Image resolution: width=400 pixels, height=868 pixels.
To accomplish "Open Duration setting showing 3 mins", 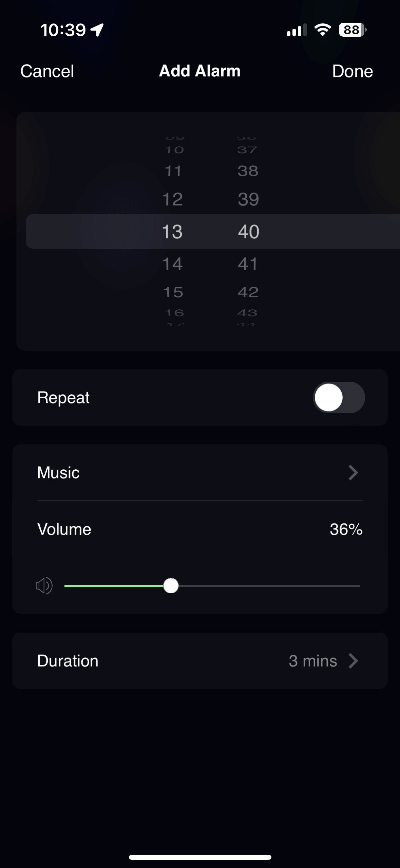I will (x=200, y=661).
